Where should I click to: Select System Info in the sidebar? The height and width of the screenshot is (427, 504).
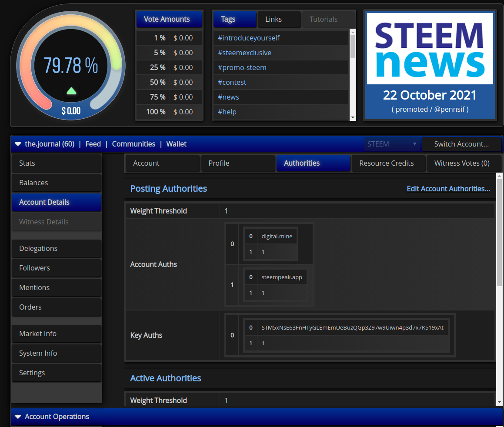pos(57,353)
